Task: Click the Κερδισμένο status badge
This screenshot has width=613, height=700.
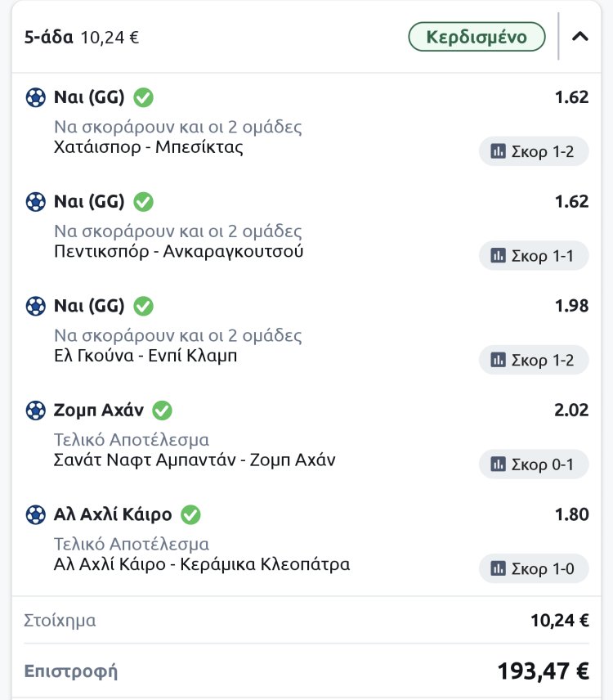Action: pyautogui.click(x=477, y=37)
